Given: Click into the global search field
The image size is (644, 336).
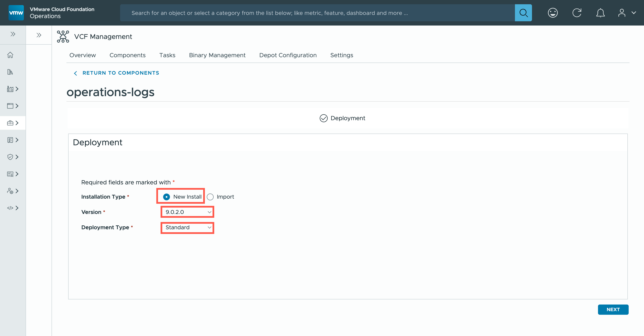Looking at the screenshot, I should [x=318, y=13].
